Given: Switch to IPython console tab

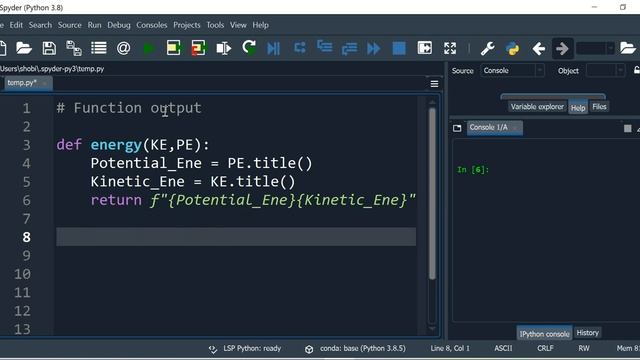Looking at the screenshot, I should coord(544,333).
